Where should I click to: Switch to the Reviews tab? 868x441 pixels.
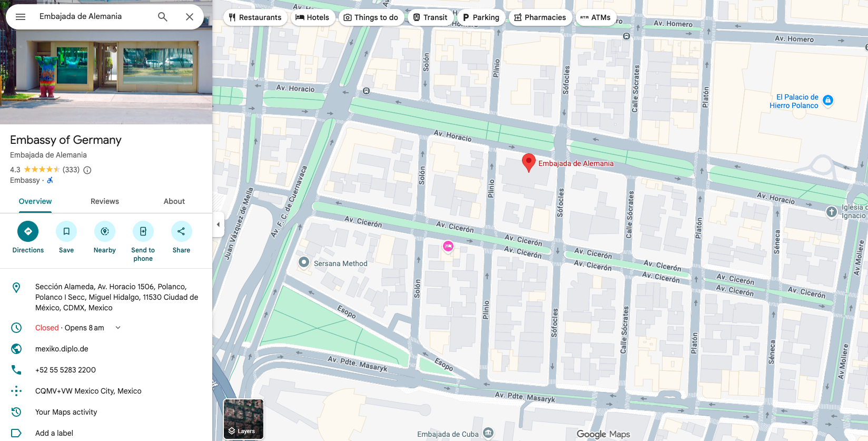[105, 201]
